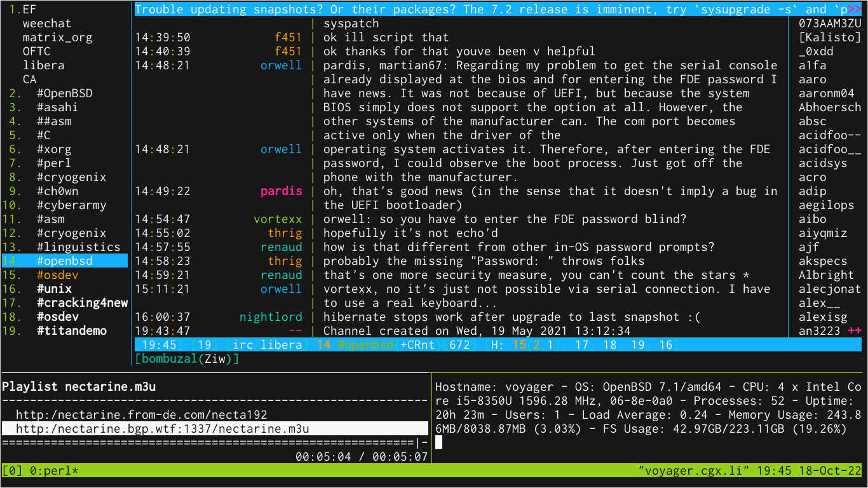Open the #C channel buffer
Screen dimensions: 868x488
pyautogui.click(x=44, y=135)
